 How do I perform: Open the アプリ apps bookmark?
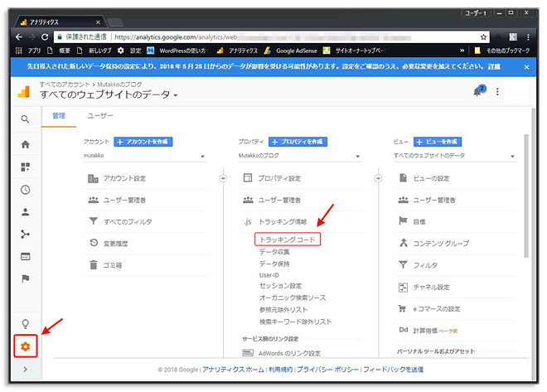pos(28,51)
